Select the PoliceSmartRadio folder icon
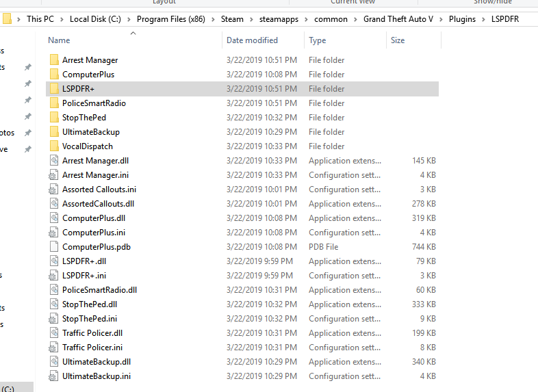The image size is (538, 392). (54, 103)
